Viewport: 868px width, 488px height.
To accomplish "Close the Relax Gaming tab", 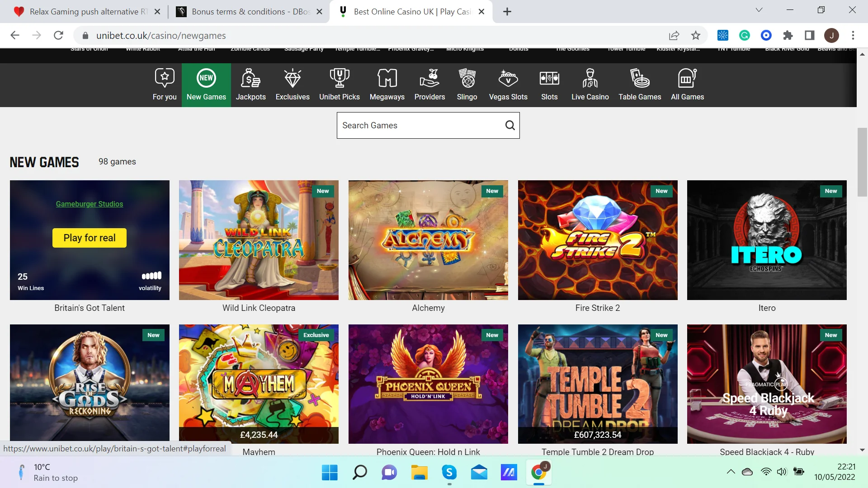I will 157,12.
